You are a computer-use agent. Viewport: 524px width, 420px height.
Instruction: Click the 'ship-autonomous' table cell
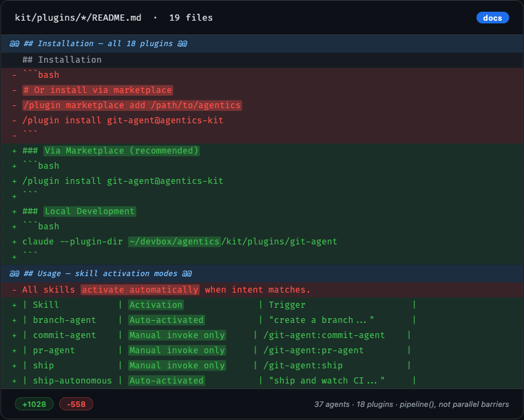click(72, 381)
